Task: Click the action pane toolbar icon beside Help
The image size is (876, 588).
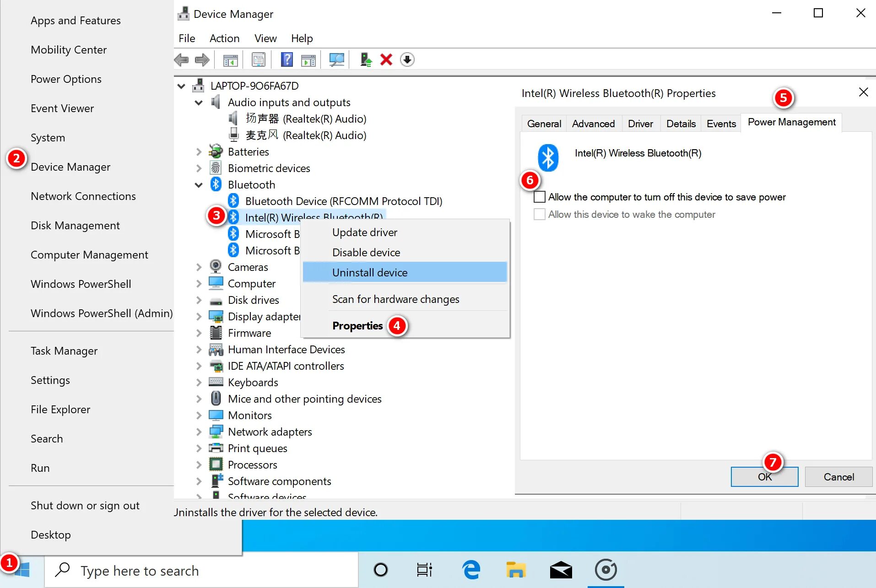Action: 308,60
